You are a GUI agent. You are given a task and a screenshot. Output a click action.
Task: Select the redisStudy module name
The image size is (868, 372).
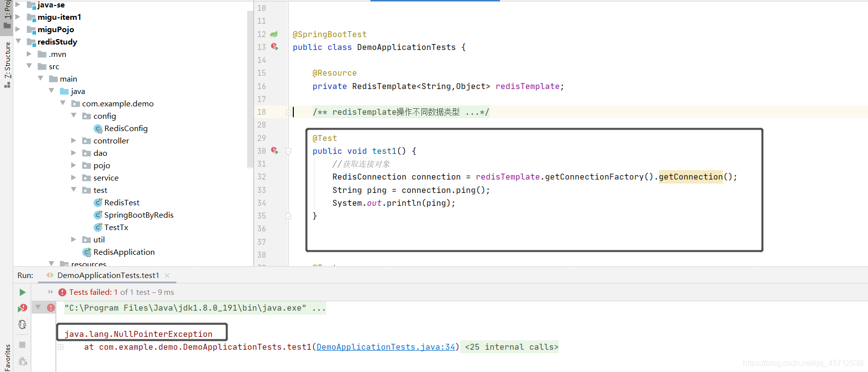pos(57,42)
